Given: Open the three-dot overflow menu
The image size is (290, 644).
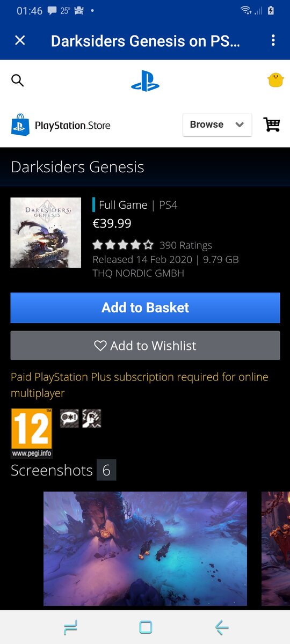Looking at the screenshot, I should (x=273, y=40).
